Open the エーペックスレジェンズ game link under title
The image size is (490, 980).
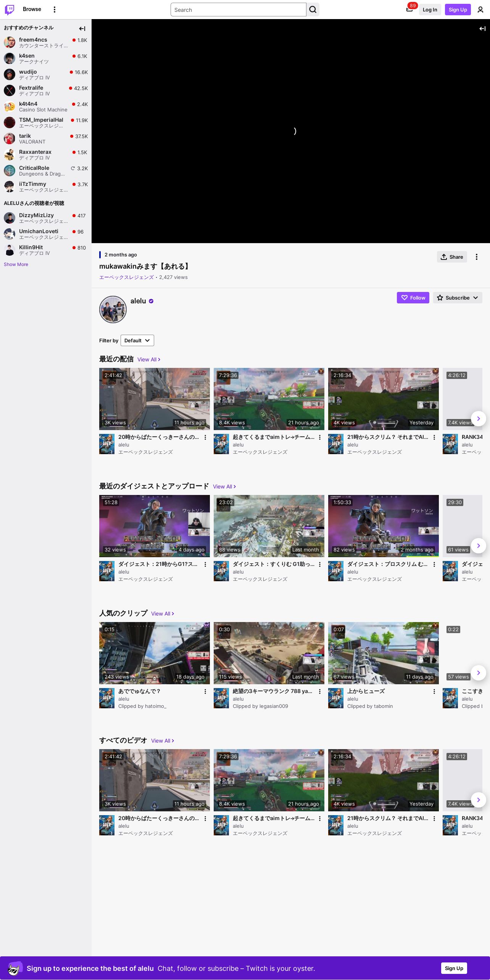pos(126,277)
